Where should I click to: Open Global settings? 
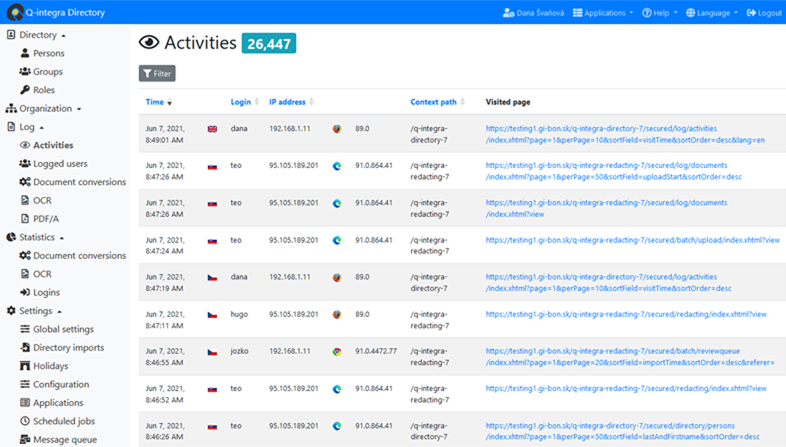pyautogui.click(x=63, y=329)
